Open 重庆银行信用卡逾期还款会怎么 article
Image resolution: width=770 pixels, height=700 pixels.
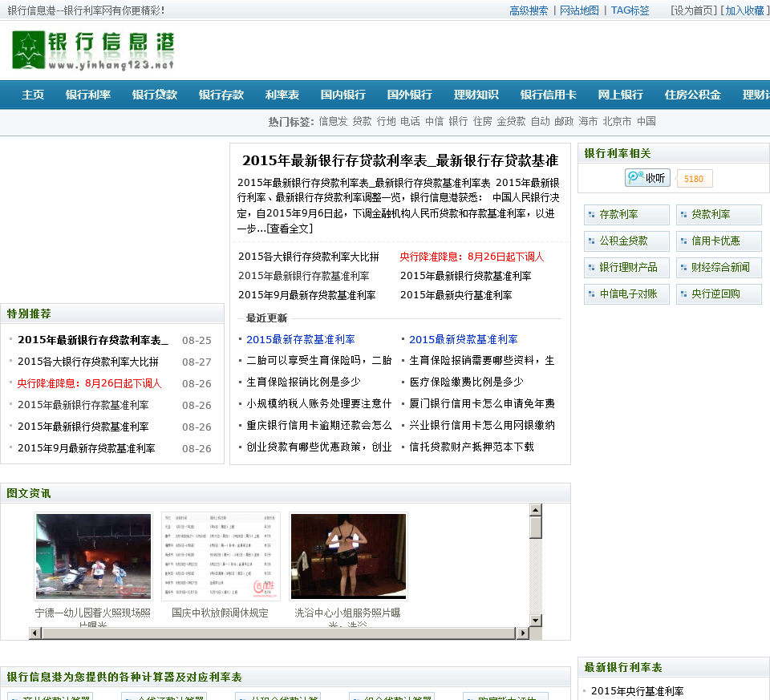[318, 425]
